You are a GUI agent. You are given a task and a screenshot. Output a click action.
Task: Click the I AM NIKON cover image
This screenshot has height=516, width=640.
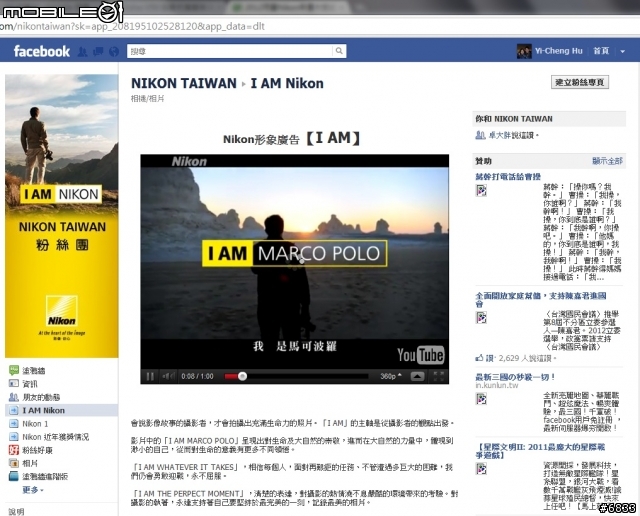pyautogui.click(x=62, y=216)
